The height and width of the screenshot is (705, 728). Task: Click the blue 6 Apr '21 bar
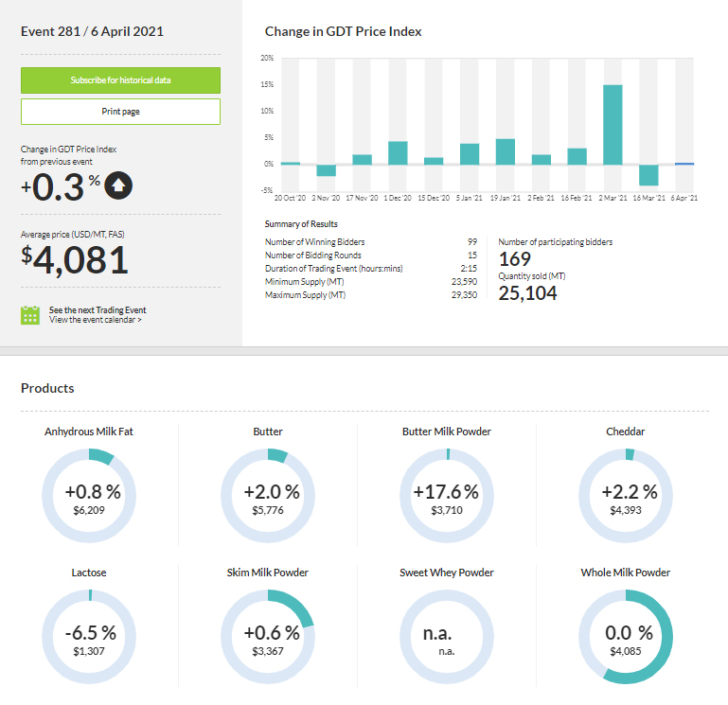[684, 164]
